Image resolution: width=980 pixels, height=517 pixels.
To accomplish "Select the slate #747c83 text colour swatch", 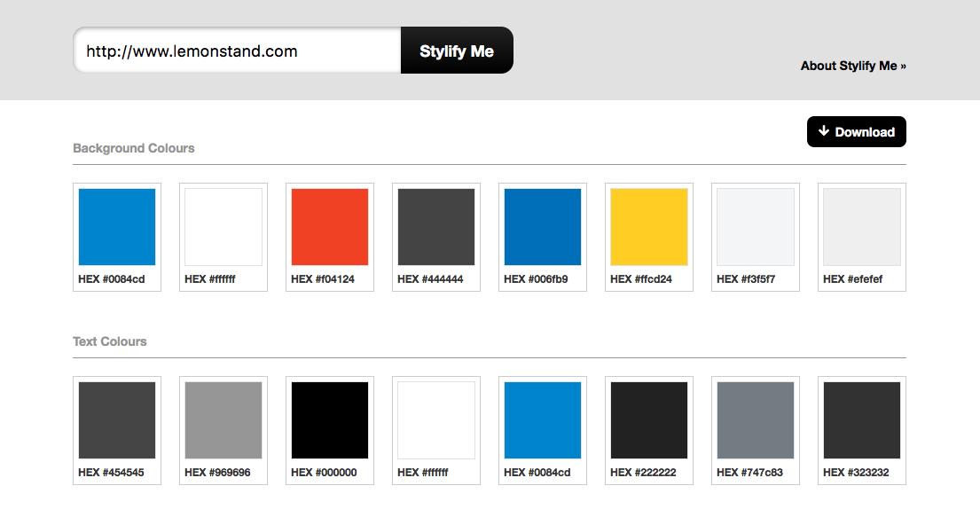I will coord(756,420).
